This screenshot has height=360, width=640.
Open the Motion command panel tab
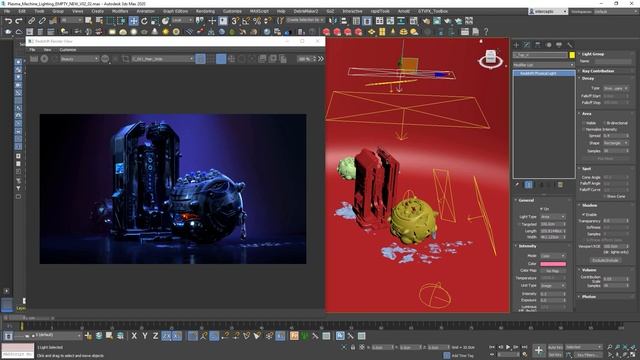tap(549, 45)
